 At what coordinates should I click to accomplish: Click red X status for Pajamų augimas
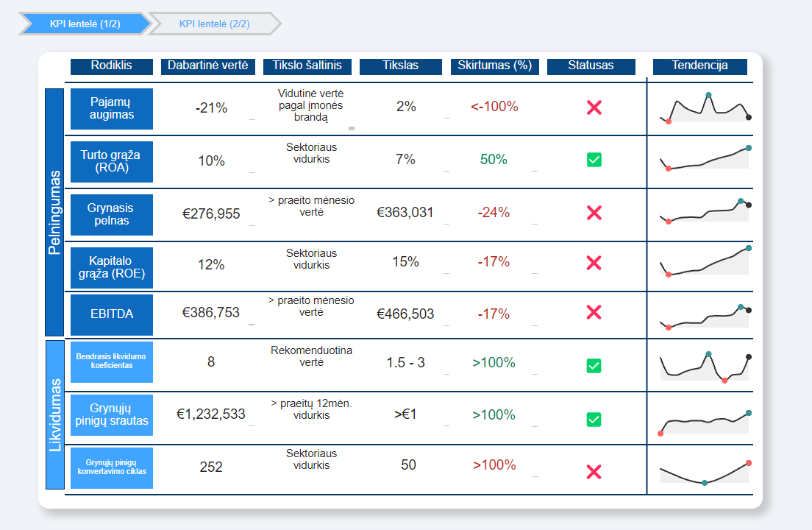tap(594, 107)
